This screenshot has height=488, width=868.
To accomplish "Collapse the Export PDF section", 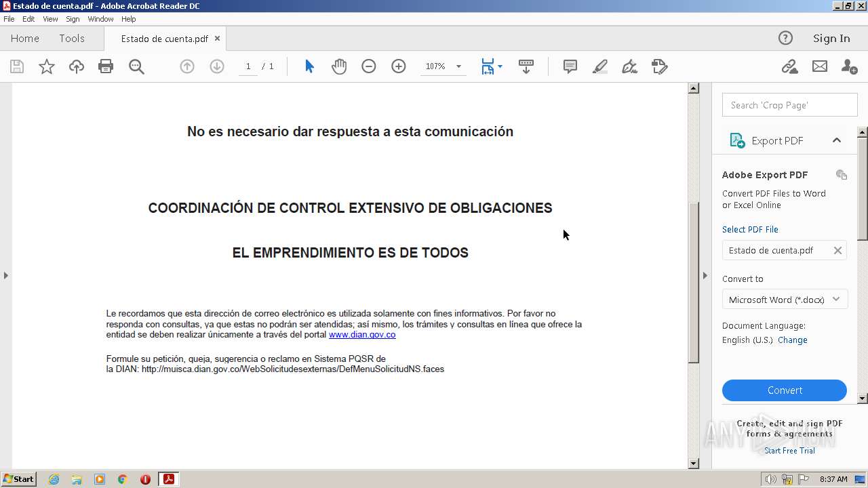I will [837, 140].
